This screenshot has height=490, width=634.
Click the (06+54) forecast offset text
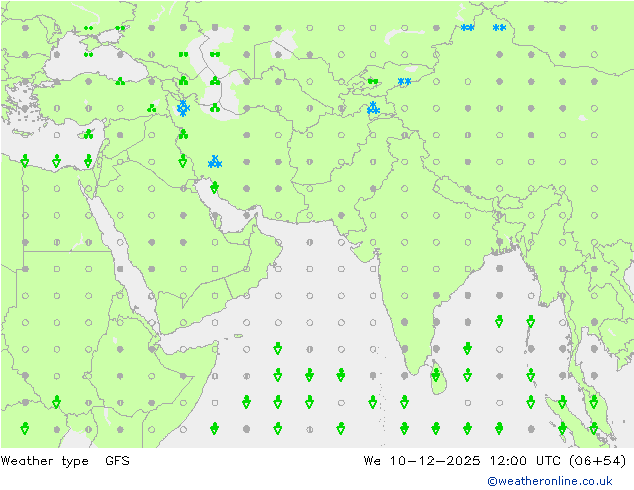tap(596, 461)
